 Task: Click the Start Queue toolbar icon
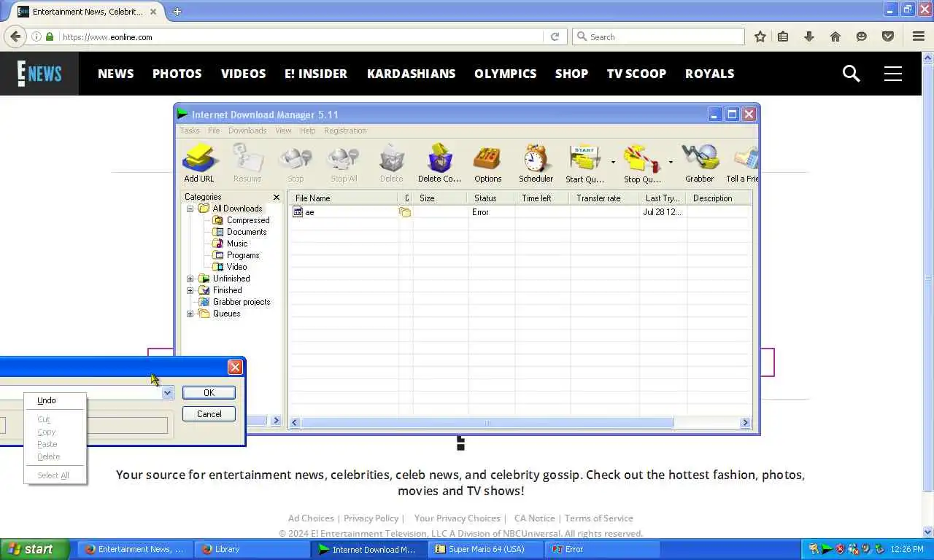pos(584,163)
